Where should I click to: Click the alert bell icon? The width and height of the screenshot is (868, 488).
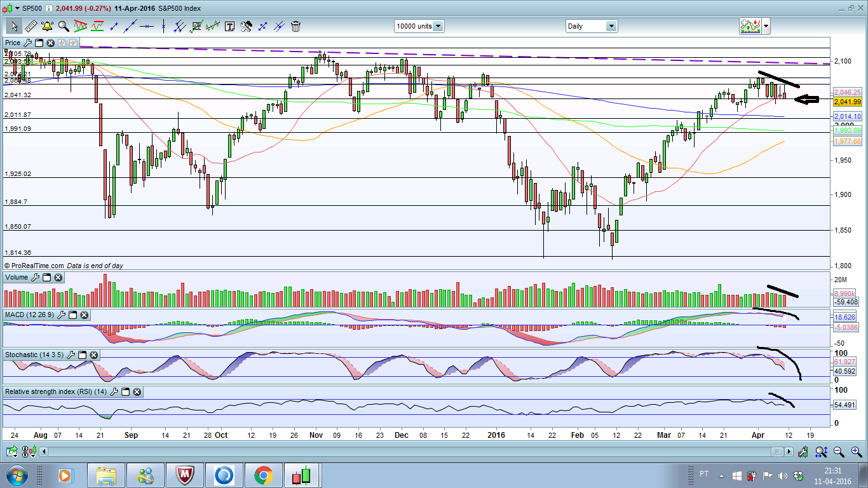[x=46, y=26]
